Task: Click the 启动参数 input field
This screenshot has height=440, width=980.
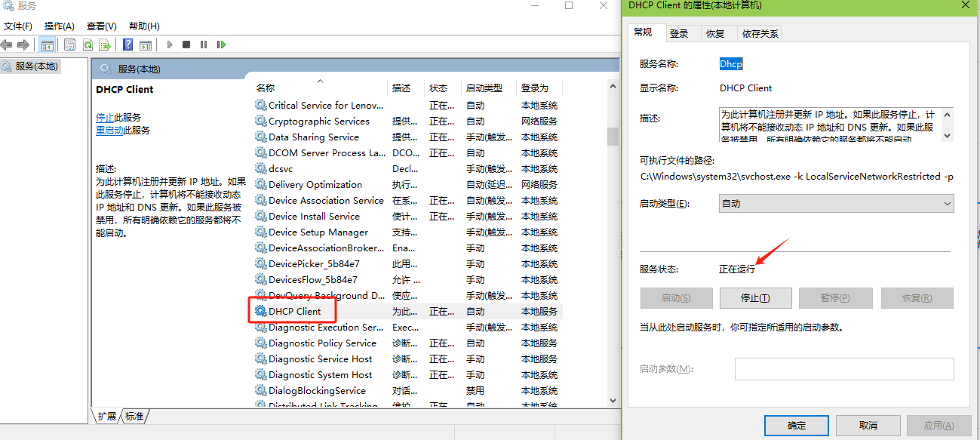Action: 843,369
